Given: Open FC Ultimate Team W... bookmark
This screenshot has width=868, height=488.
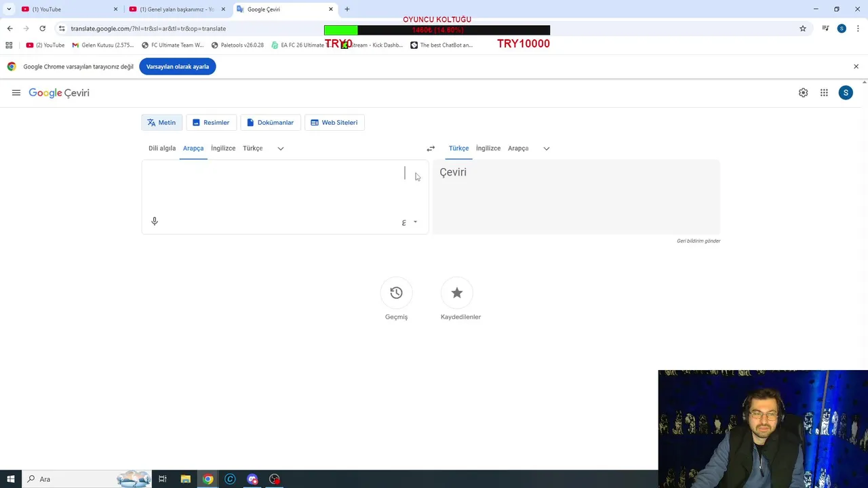Looking at the screenshot, I should pyautogui.click(x=172, y=45).
